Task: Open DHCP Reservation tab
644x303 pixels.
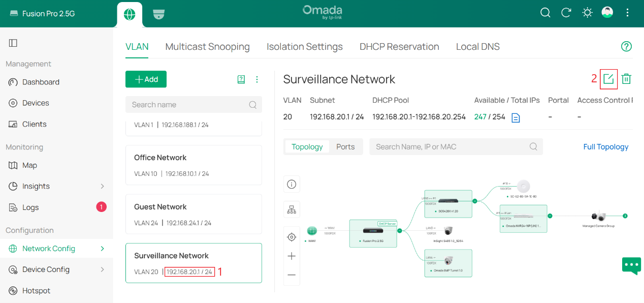Action: click(399, 47)
